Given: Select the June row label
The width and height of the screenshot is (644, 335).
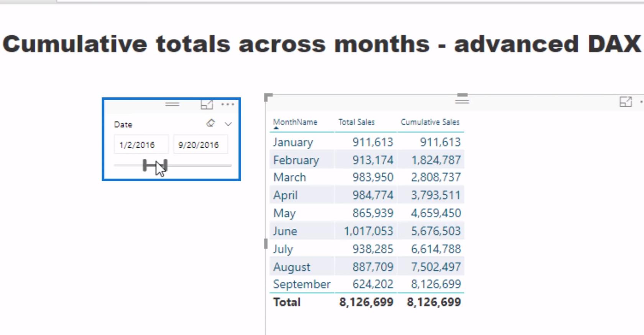Looking at the screenshot, I should [285, 231].
